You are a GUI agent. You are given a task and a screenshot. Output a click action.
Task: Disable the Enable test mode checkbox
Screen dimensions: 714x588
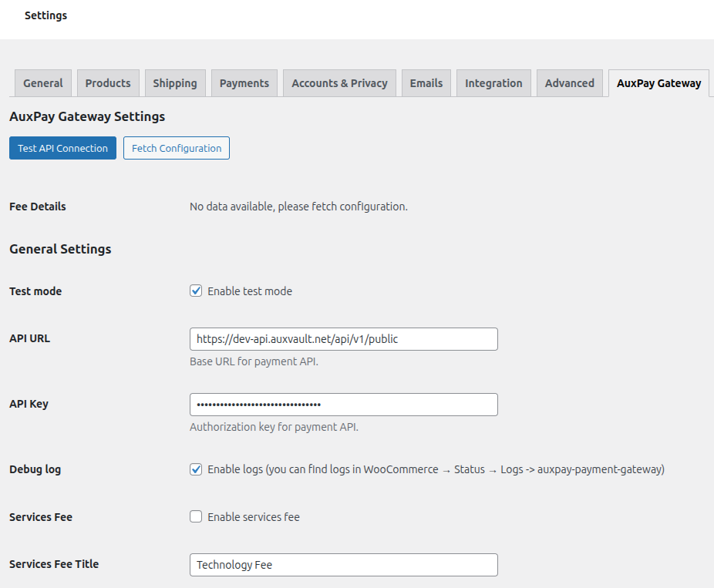pyautogui.click(x=196, y=291)
